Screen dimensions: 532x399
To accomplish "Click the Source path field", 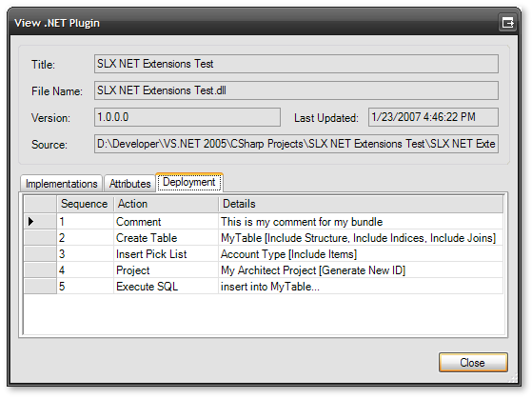I will click(296, 144).
